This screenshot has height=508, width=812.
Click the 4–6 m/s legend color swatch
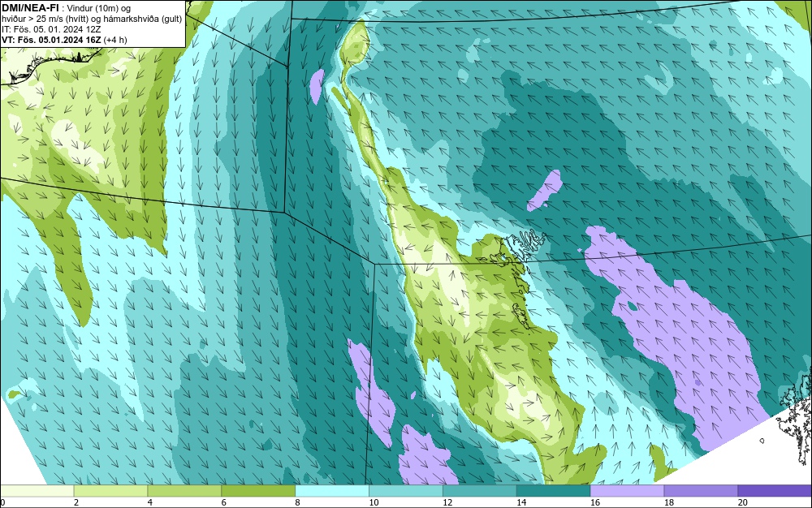(184, 490)
